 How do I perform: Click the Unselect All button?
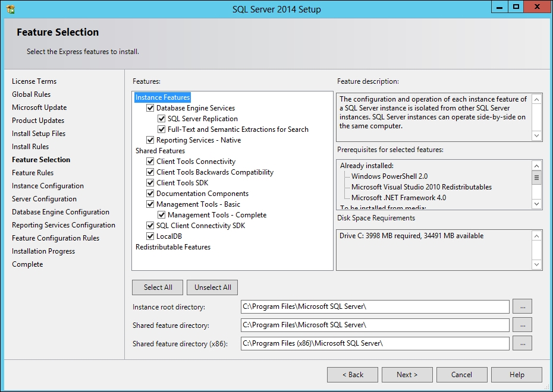click(x=212, y=287)
